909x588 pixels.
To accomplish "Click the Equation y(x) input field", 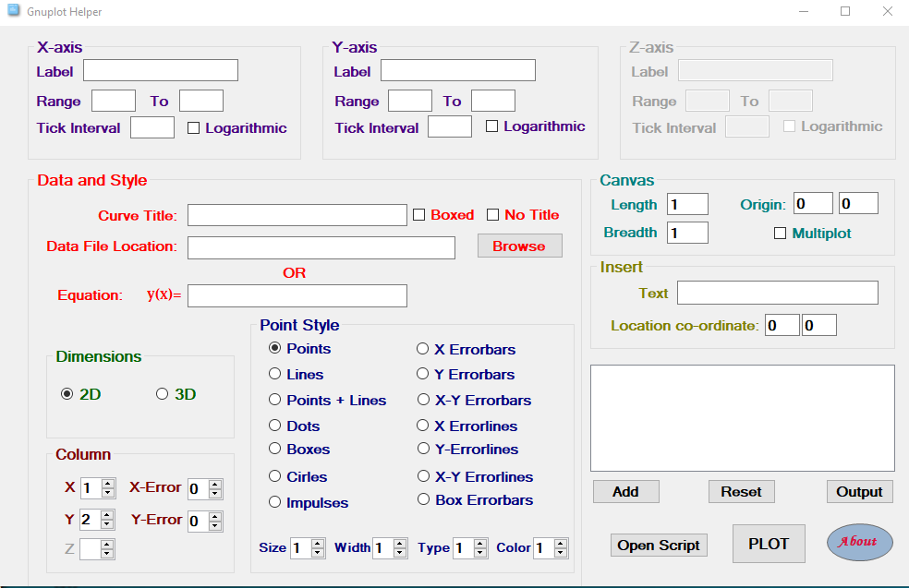I will pos(297,295).
